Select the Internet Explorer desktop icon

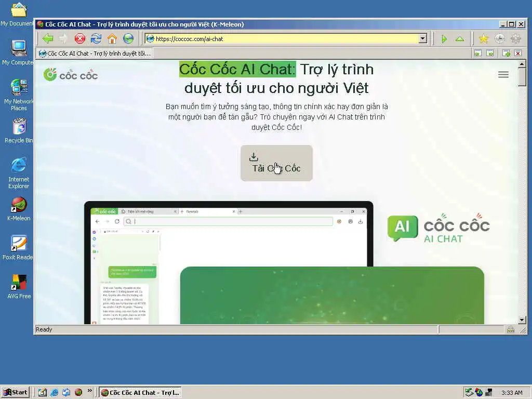click(19, 173)
